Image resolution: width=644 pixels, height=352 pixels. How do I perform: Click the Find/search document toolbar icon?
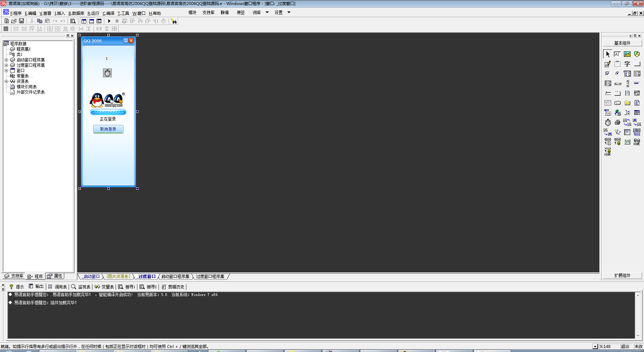(73, 21)
